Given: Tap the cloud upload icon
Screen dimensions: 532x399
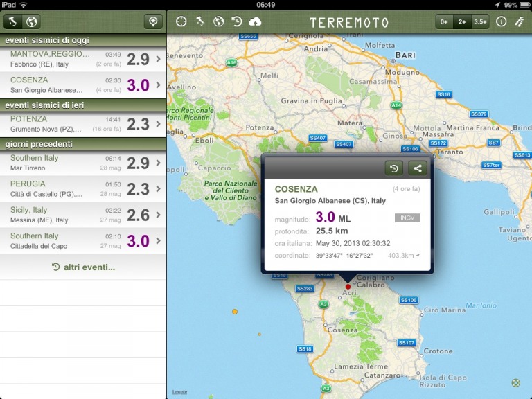Looking at the screenshot, I should coord(255,21).
